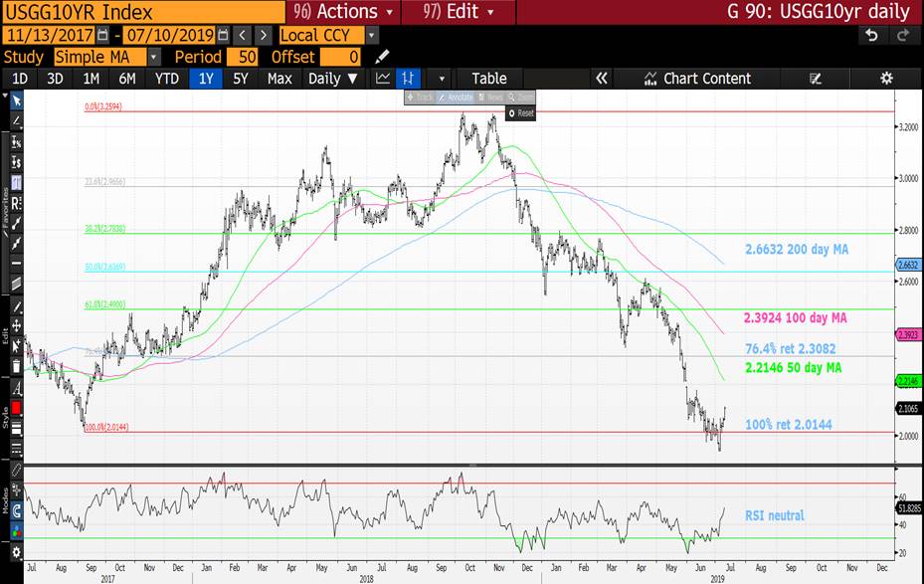Image resolution: width=924 pixels, height=584 pixels.
Task: Undo the last chart action
Action: click(x=871, y=36)
